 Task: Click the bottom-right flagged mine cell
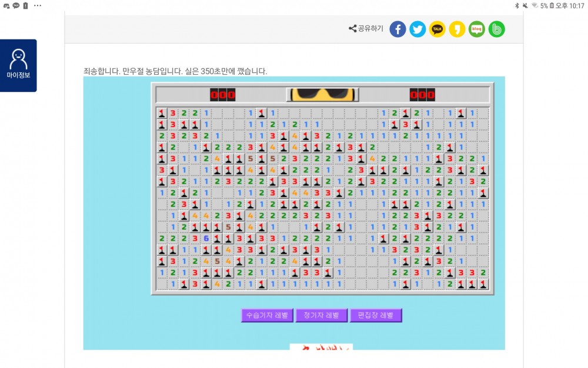click(x=483, y=284)
